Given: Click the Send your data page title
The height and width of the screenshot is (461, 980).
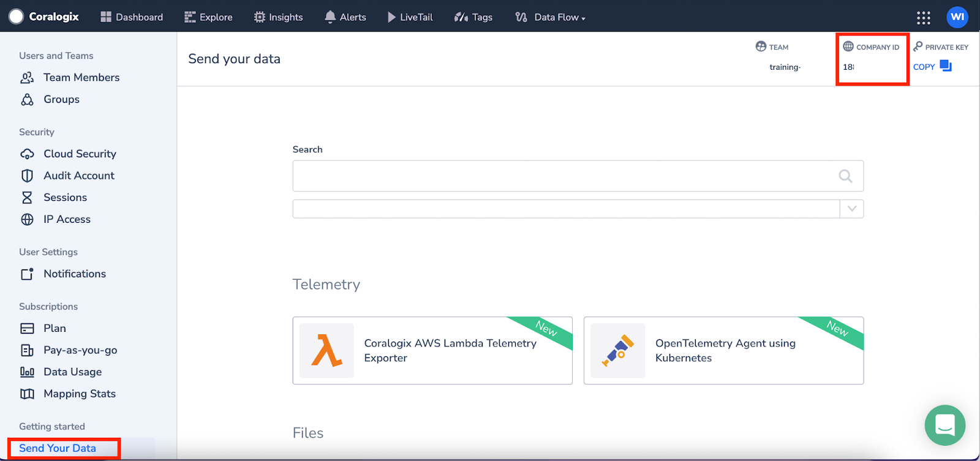Looking at the screenshot, I should [234, 59].
